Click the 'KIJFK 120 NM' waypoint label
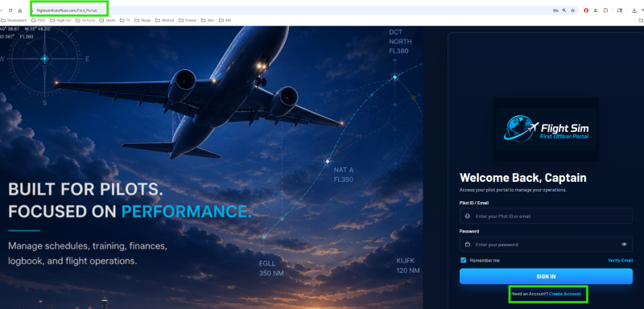The width and height of the screenshot is (644, 309). [x=408, y=266]
